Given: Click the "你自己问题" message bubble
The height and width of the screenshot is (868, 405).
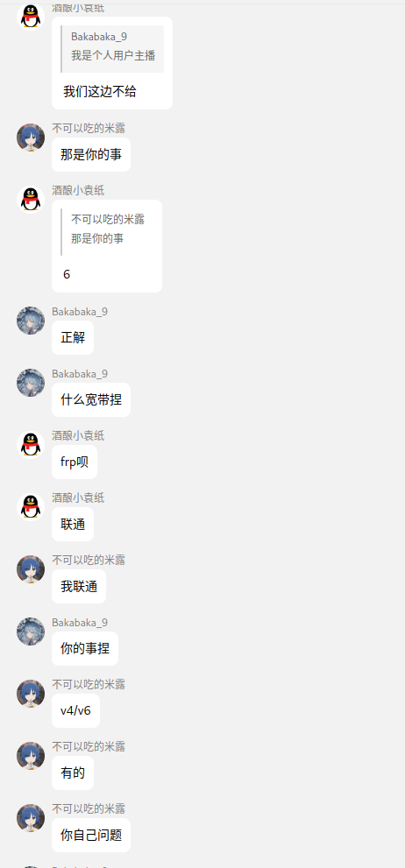Looking at the screenshot, I should pyautogui.click(x=91, y=836).
